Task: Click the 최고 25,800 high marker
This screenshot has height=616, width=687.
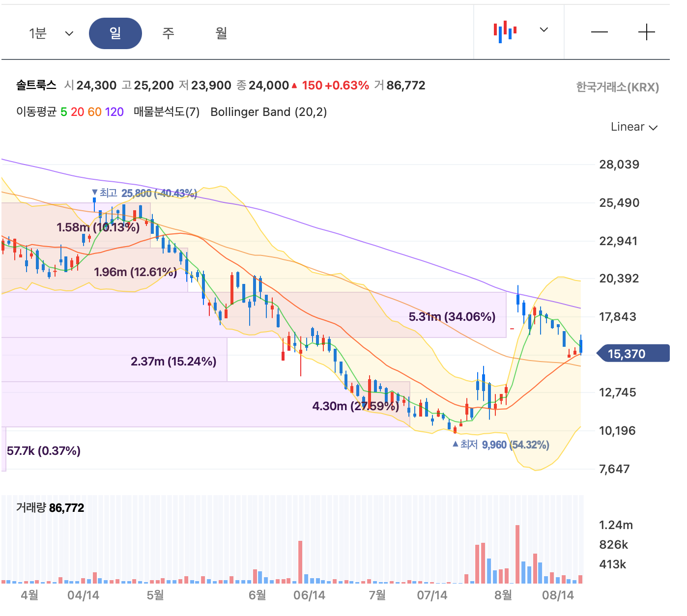Action: click(x=144, y=193)
